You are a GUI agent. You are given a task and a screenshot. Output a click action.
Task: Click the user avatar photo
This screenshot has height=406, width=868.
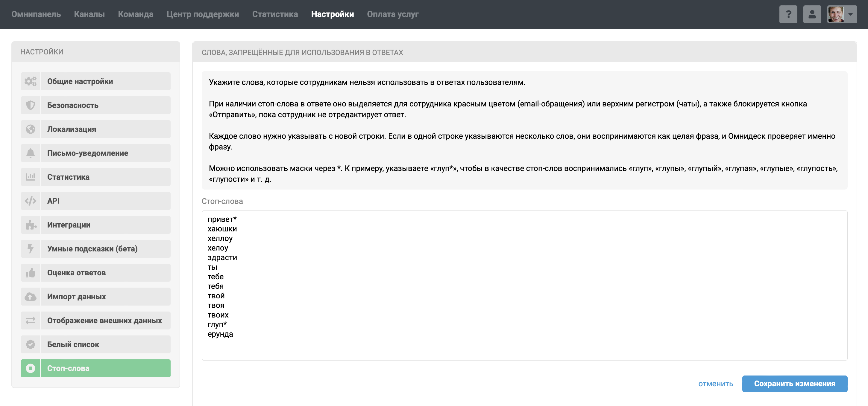coord(836,14)
